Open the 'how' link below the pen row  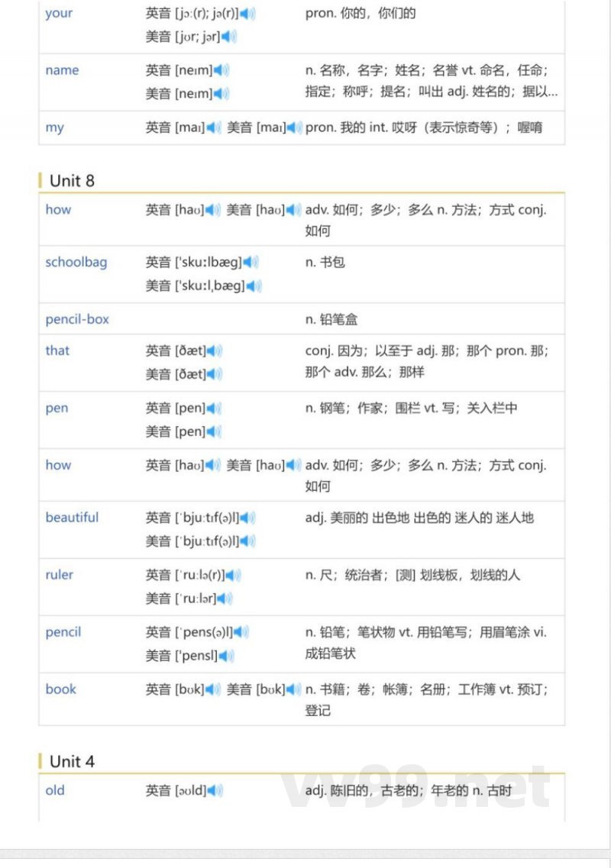(x=58, y=465)
